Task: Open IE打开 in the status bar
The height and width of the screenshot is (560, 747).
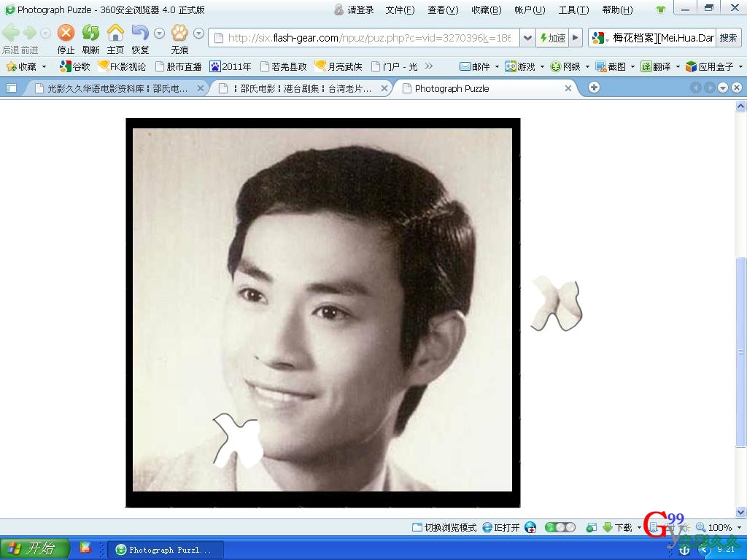Action: [x=501, y=527]
